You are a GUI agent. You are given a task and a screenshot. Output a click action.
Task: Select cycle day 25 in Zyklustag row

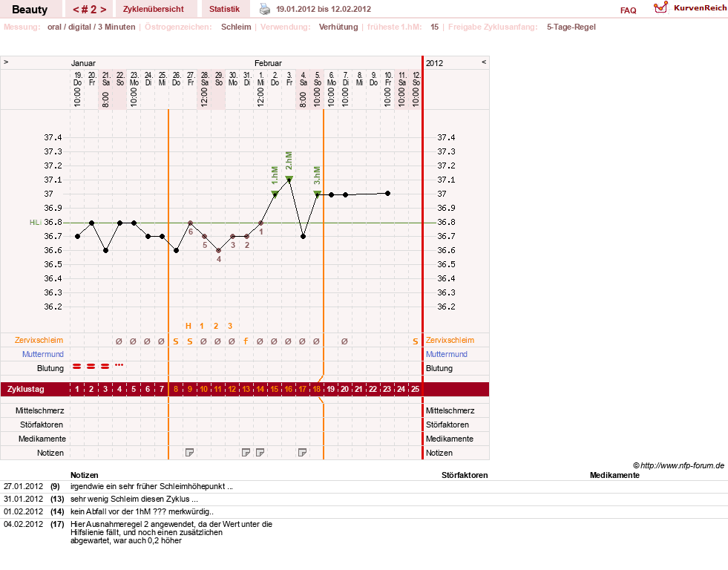click(x=415, y=389)
